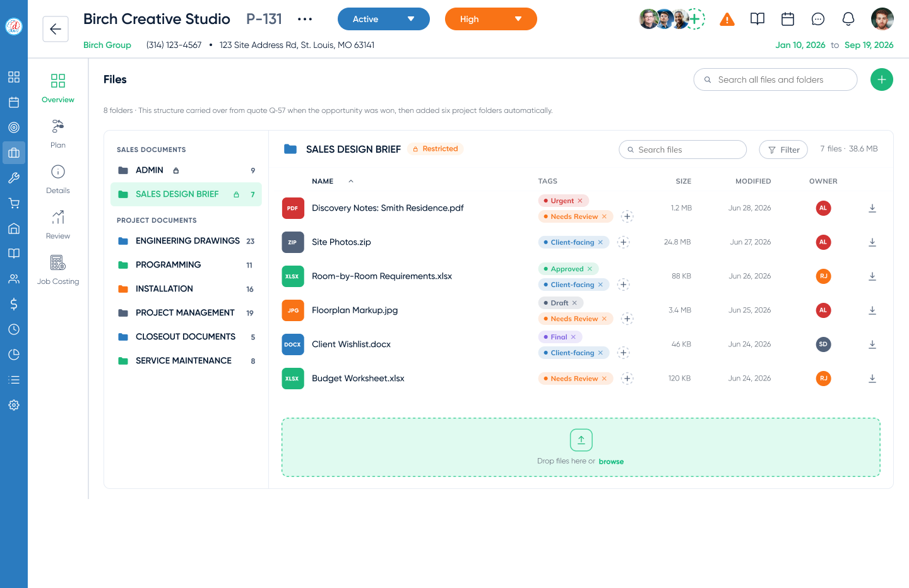Click the Filter button
The width and height of the screenshot is (909, 588).
783,150
